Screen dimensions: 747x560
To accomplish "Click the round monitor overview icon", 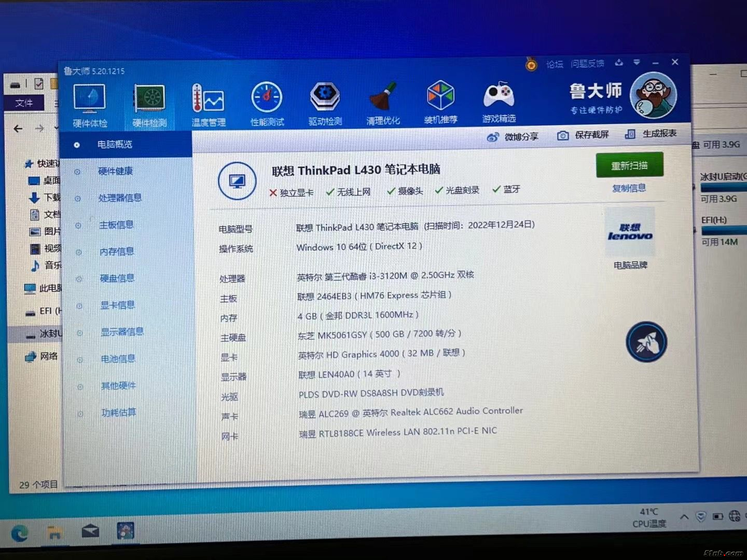I will [237, 181].
